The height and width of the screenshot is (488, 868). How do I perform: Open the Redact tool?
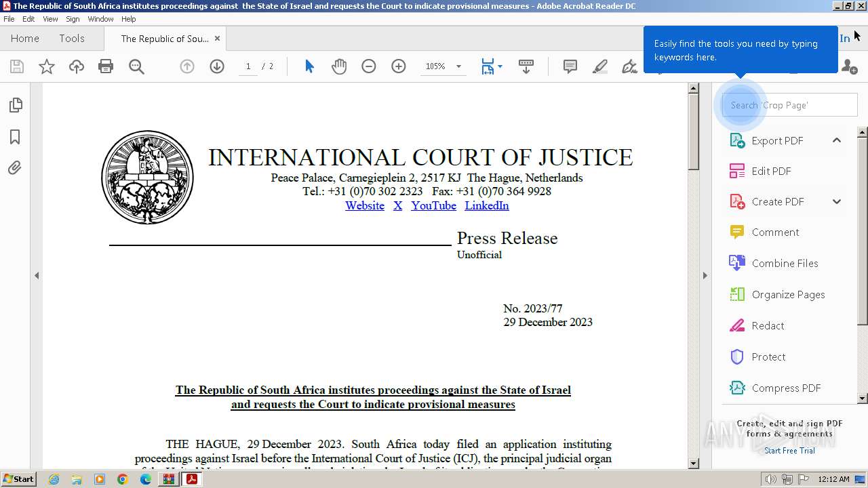click(756, 325)
